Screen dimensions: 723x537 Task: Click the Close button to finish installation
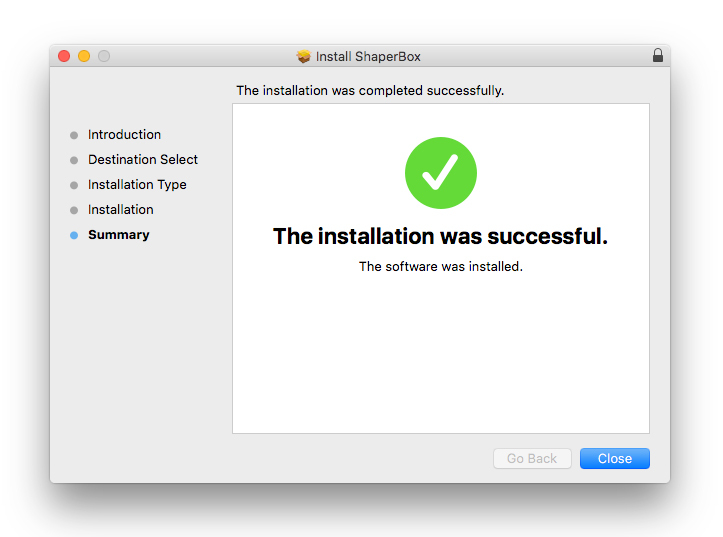(x=615, y=458)
